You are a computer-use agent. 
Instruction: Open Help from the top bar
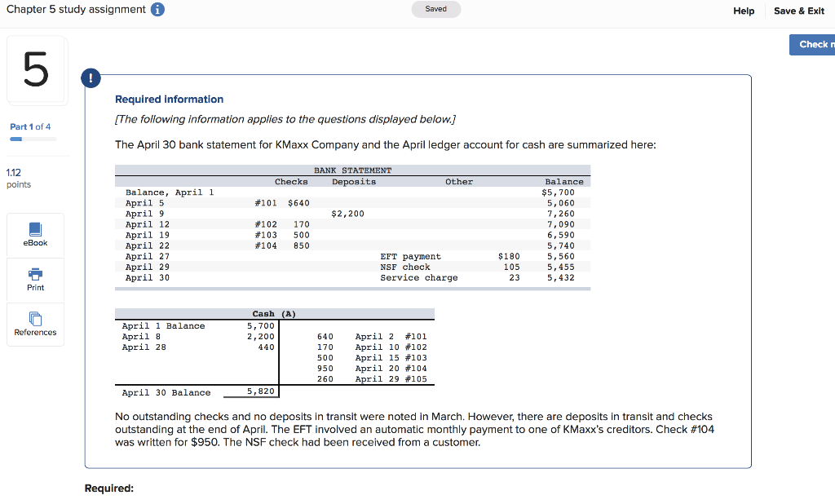click(743, 11)
